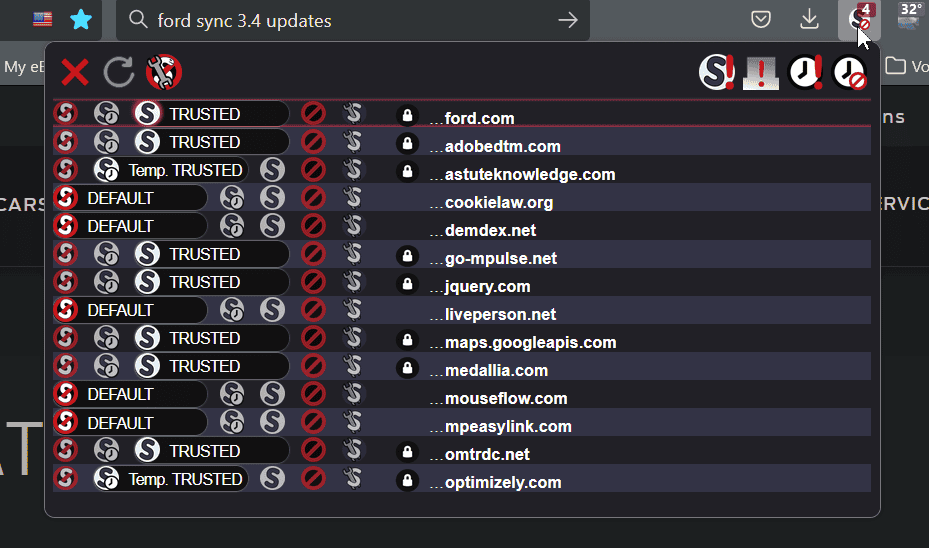Set omtrdc.net to Default
The height and width of the screenshot is (548, 929).
(x=66, y=450)
